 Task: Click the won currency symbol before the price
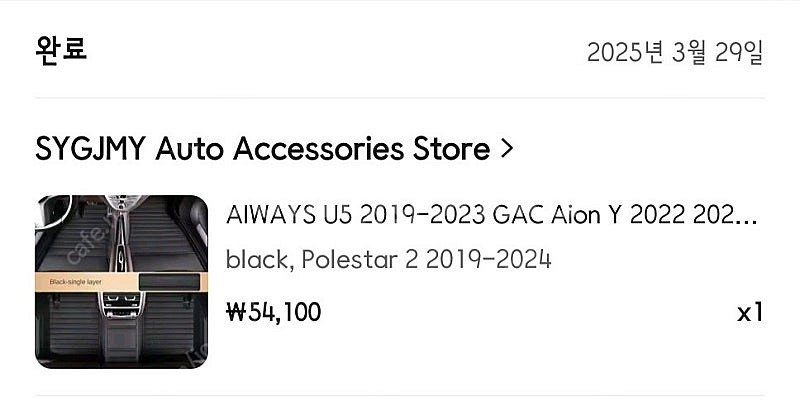coord(235,312)
